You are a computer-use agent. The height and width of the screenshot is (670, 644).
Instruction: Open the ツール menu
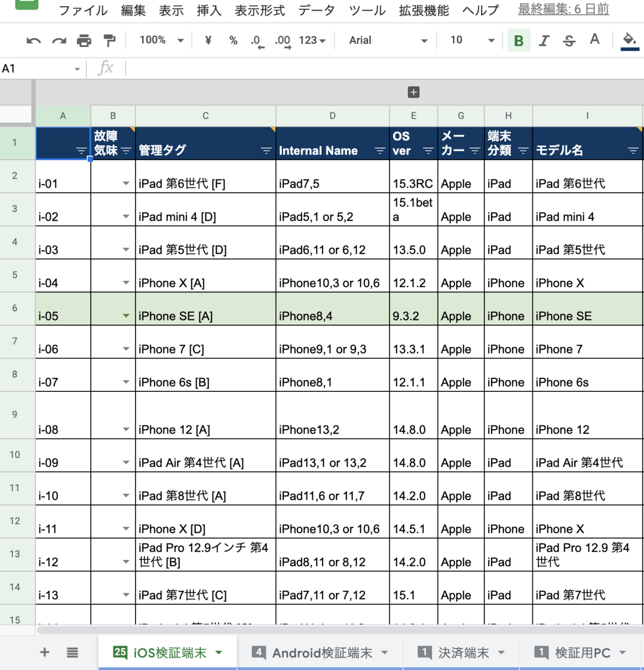367,10
